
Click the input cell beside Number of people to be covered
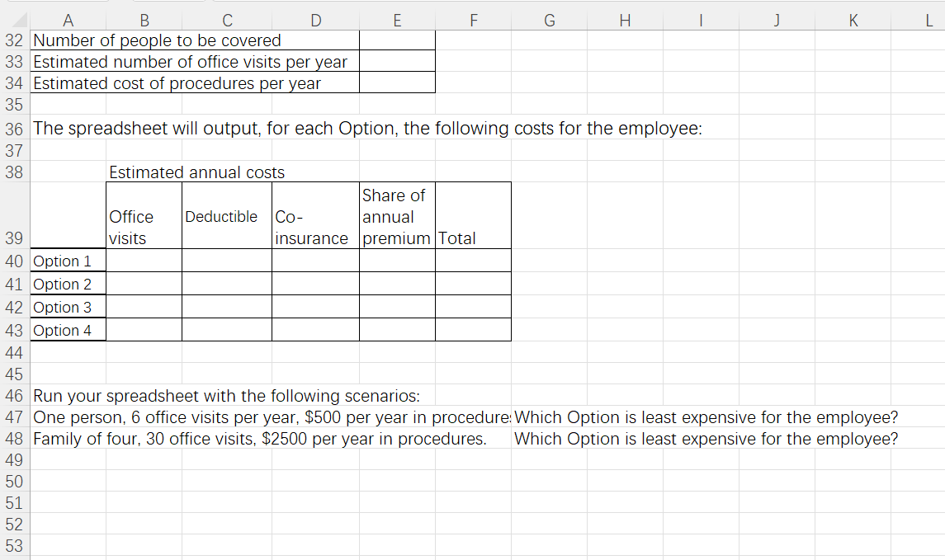397,40
